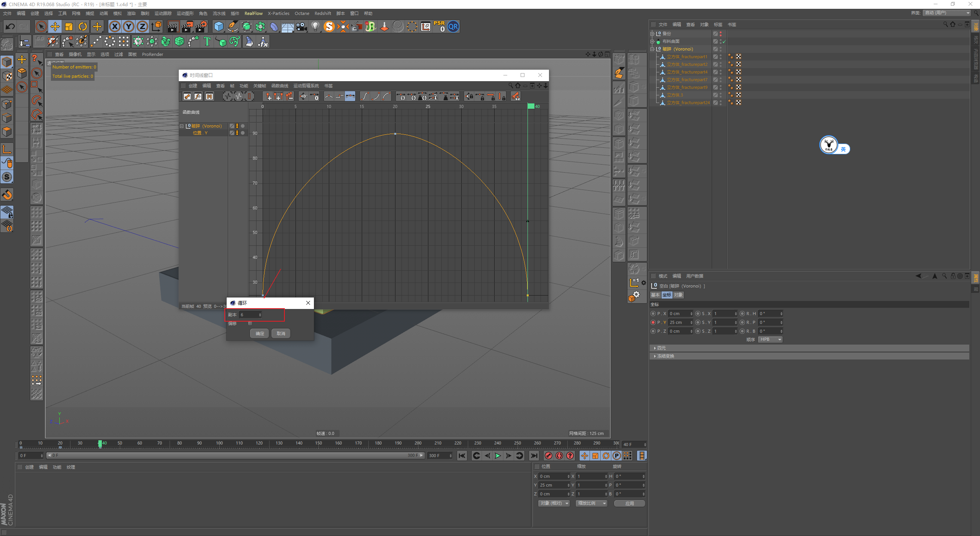980x536 pixels.
Task: Open the RealFlow menu
Action: click(253, 13)
